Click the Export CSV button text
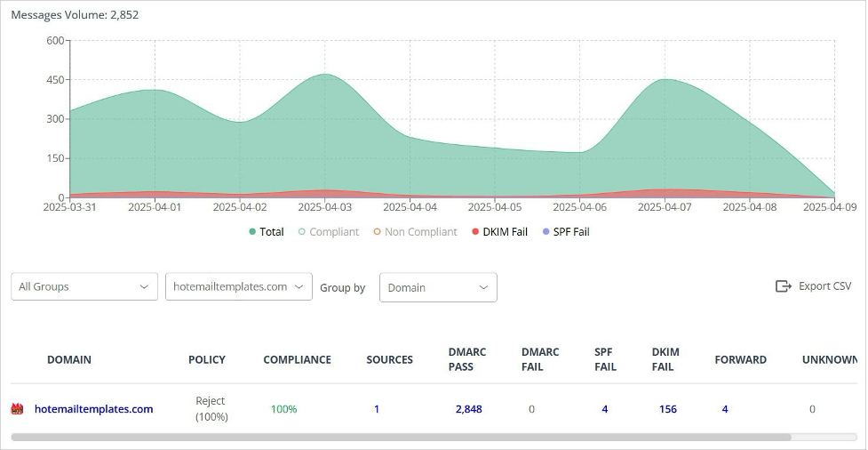 coord(824,286)
